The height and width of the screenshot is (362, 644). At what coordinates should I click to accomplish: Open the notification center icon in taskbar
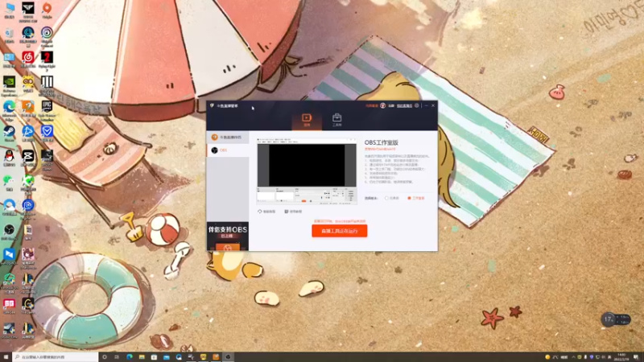pyautogui.click(x=636, y=357)
